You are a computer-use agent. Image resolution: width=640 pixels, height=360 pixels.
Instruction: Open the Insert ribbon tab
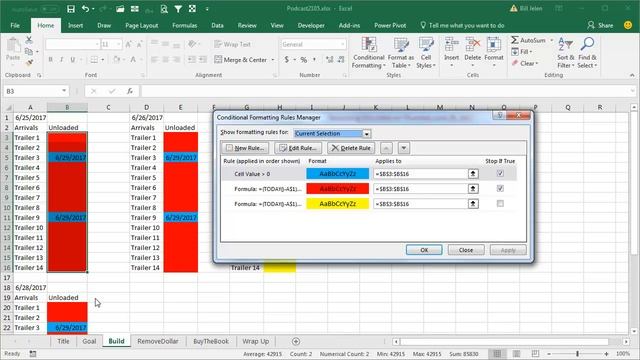pos(76,25)
